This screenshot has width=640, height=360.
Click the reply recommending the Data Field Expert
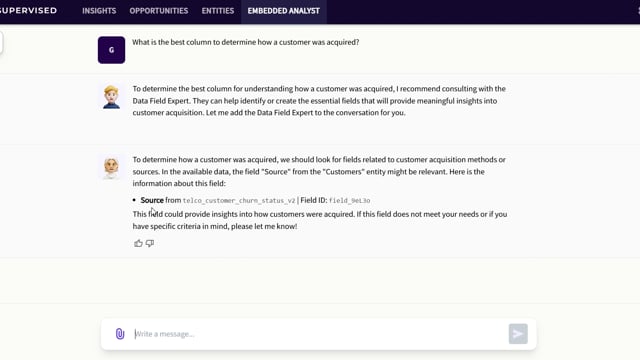(319, 100)
